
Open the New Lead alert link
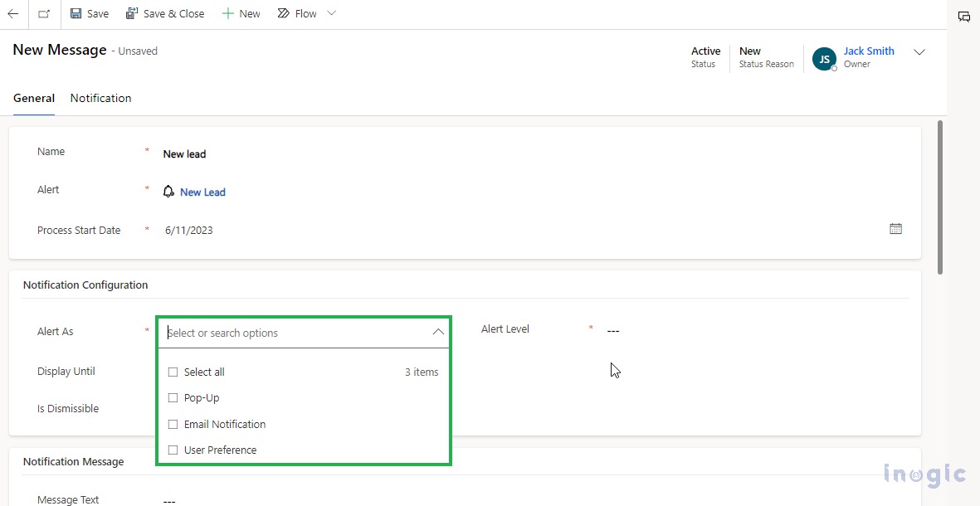point(202,192)
